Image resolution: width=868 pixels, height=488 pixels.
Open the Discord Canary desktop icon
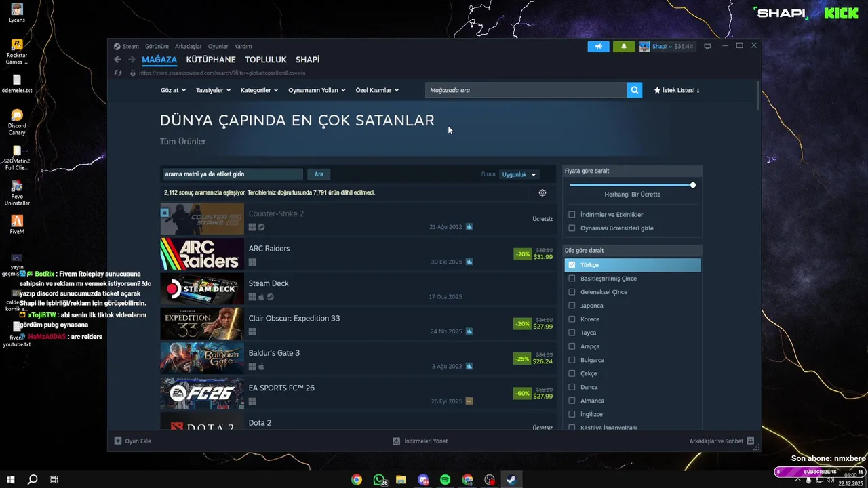(x=17, y=122)
